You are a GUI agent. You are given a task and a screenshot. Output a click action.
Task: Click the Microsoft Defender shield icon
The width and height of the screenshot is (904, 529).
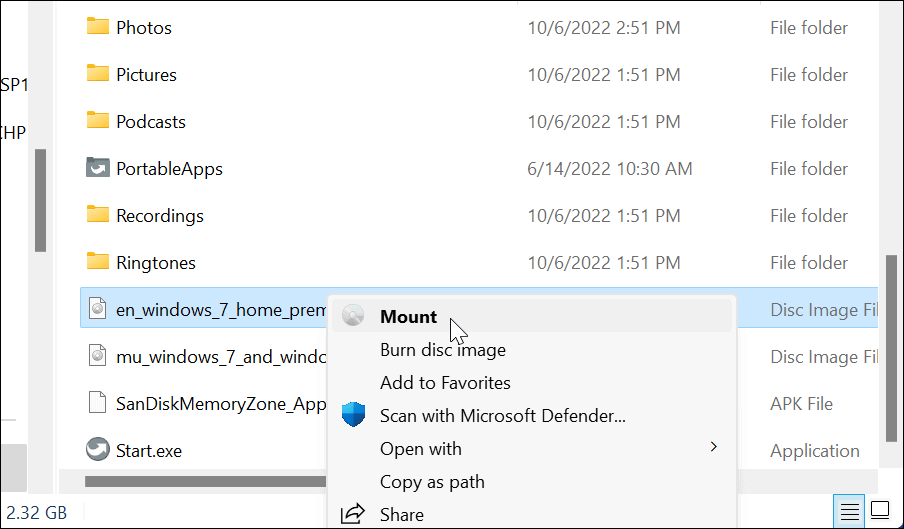[x=353, y=415]
